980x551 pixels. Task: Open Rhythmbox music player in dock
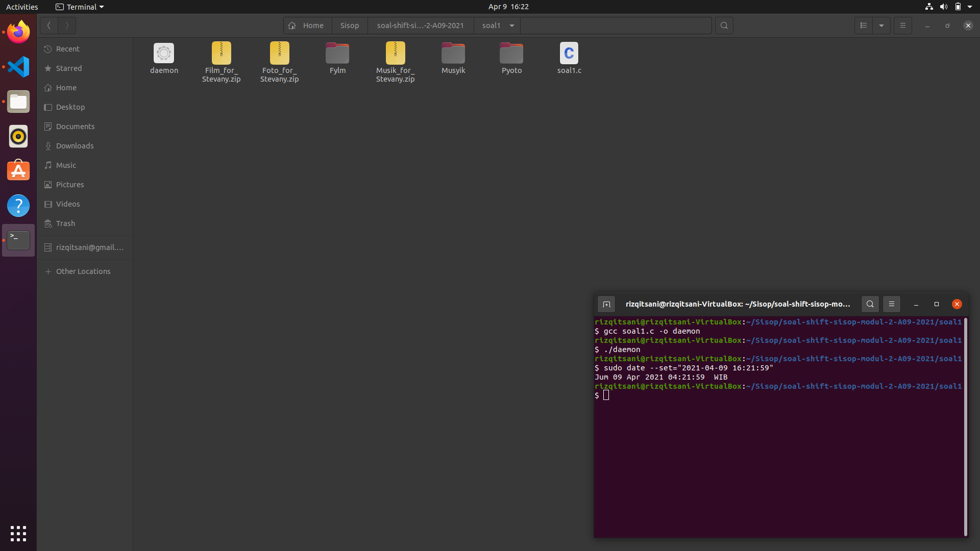pos(18,136)
